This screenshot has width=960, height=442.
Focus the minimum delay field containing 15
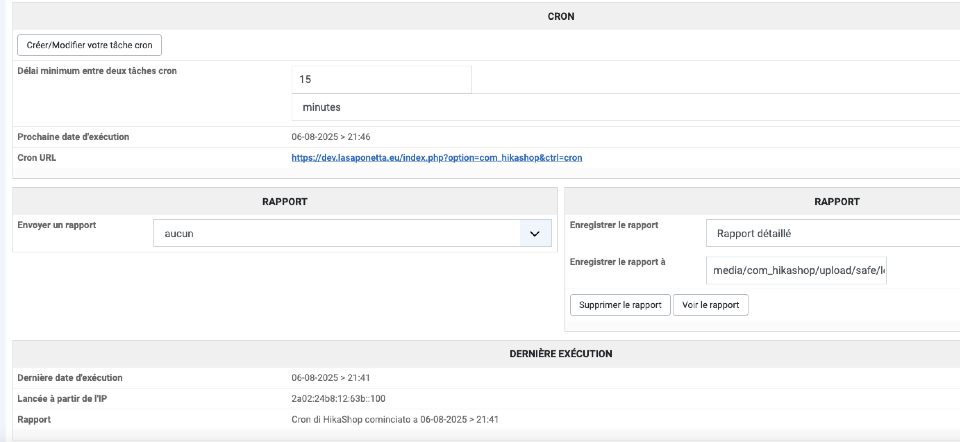382,79
